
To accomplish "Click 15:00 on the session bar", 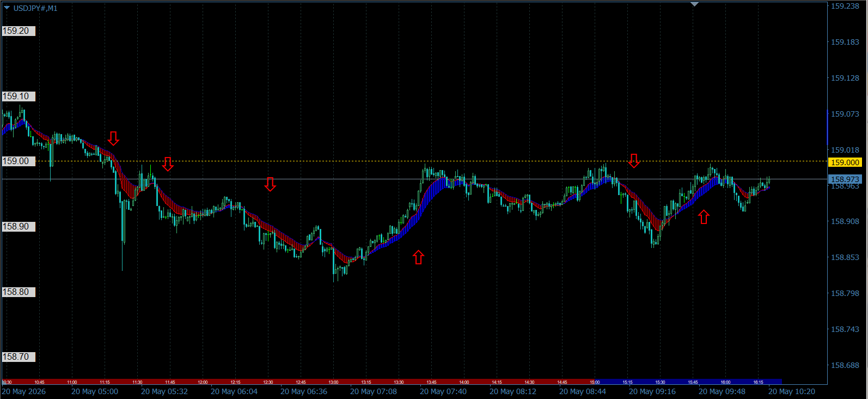I will point(595,382).
